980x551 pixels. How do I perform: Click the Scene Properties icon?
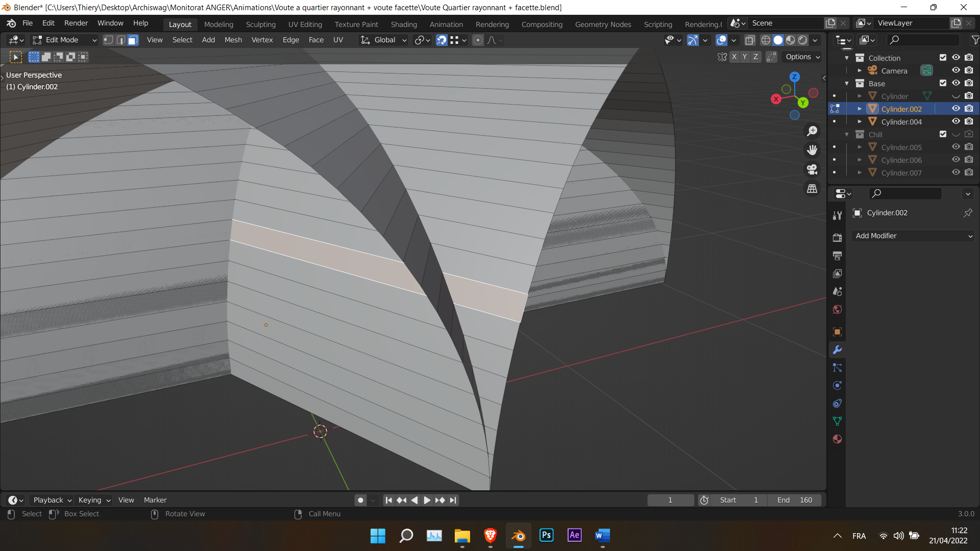[x=837, y=291]
